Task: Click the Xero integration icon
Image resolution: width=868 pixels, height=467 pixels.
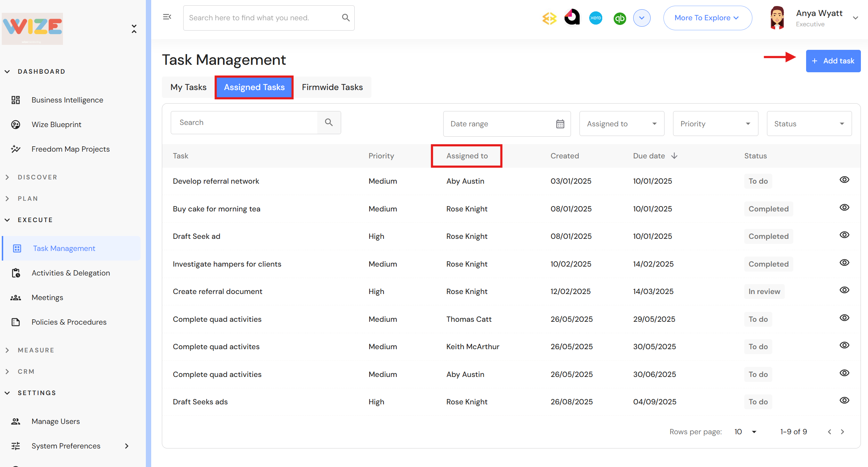Action: (596, 18)
